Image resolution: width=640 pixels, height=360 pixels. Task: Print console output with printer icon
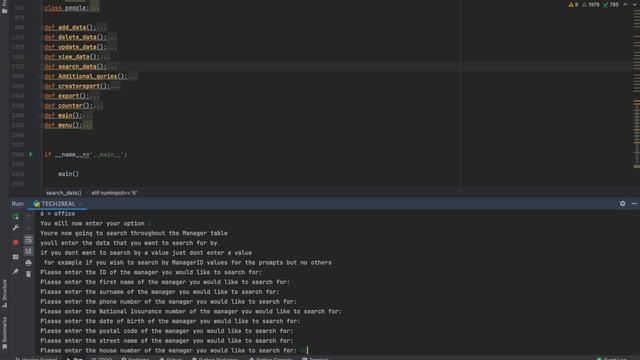pos(28,263)
